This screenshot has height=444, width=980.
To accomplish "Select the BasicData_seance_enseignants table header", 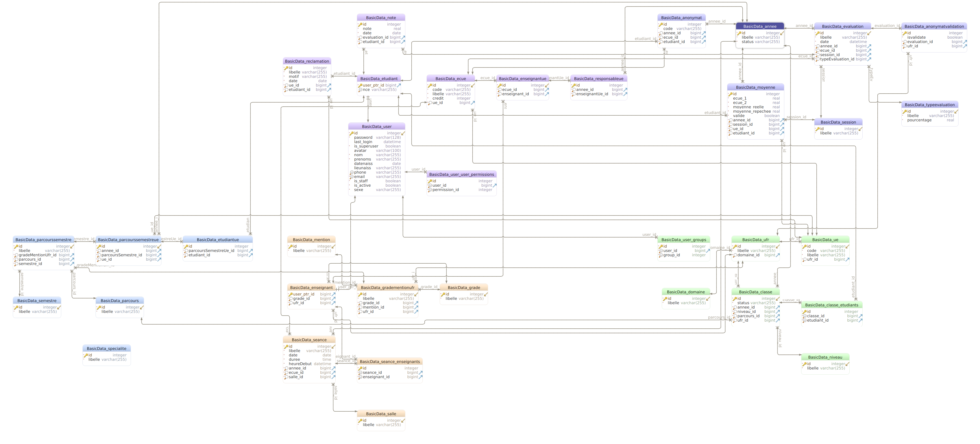I will (390, 362).
